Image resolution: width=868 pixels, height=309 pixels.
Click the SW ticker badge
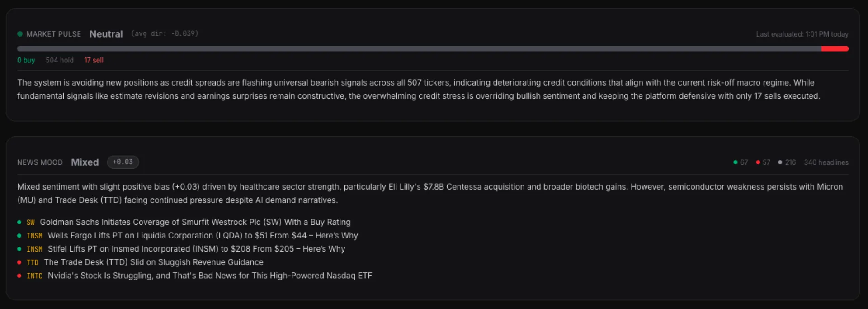[31, 222]
